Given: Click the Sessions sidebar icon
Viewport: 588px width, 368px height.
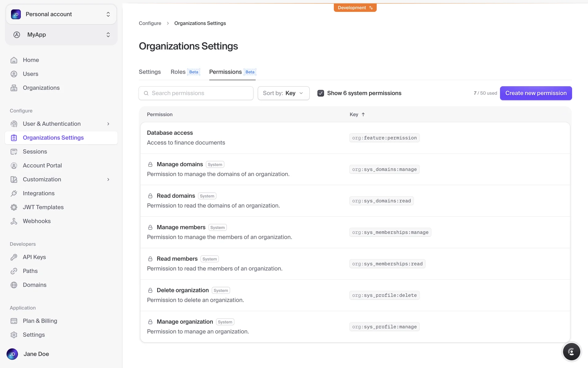Looking at the screenshot, I should point(14,152).
